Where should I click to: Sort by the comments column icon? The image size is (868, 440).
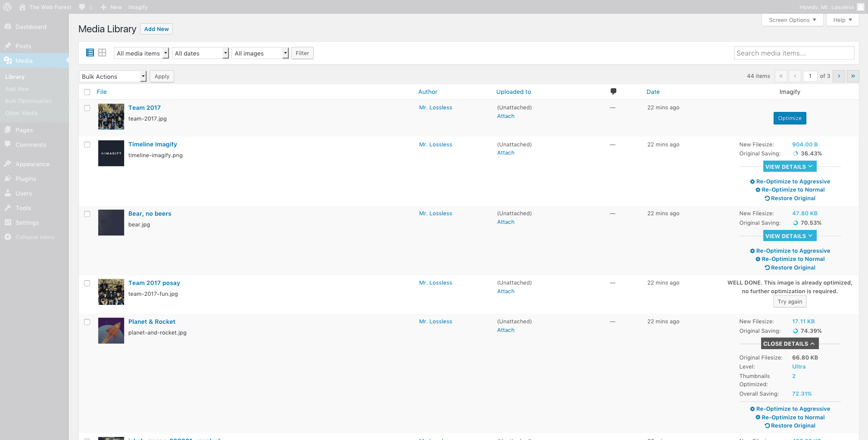[x=613, y=91]
